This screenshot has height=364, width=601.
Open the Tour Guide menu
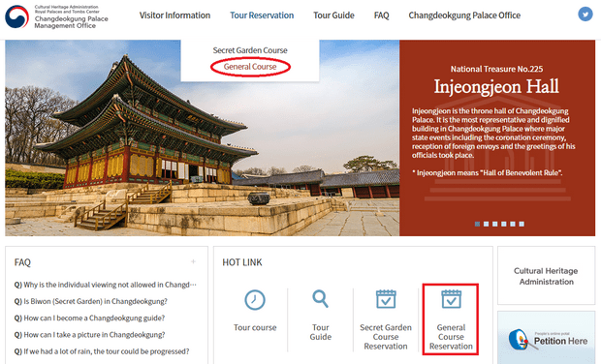tap(333, 15)
